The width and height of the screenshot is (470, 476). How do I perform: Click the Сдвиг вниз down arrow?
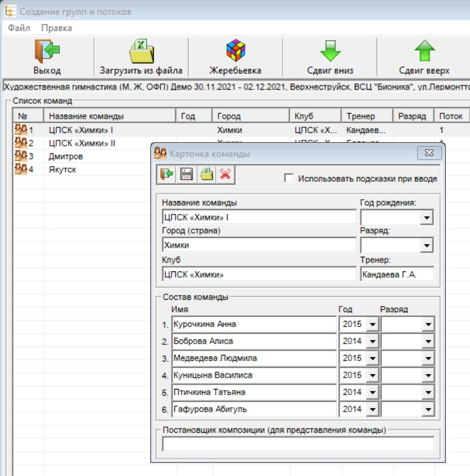tap(330, 51)
